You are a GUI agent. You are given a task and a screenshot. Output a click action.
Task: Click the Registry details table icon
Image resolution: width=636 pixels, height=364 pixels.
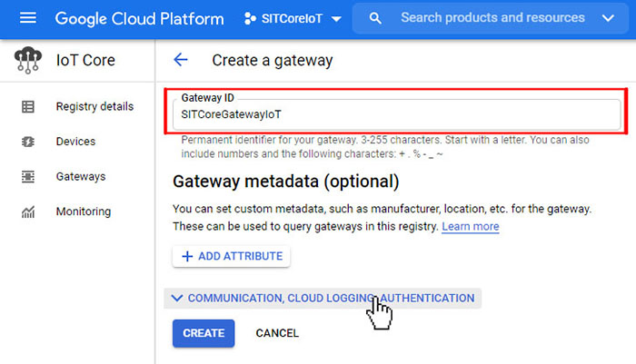pos(28,106)
